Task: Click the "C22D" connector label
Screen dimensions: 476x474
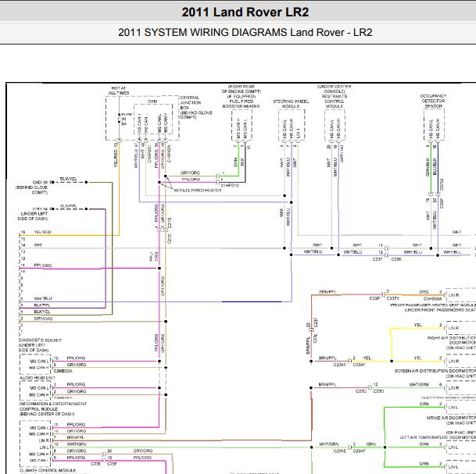Action: (378, 391)
